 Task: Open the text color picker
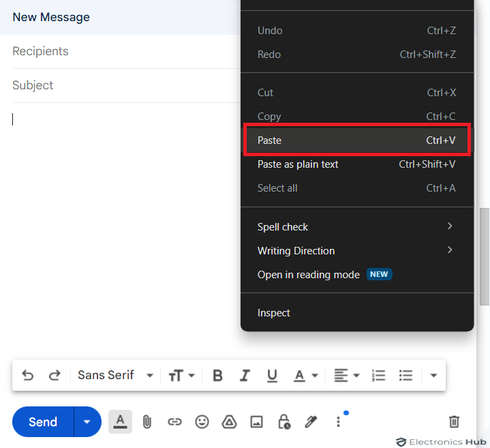305,375
